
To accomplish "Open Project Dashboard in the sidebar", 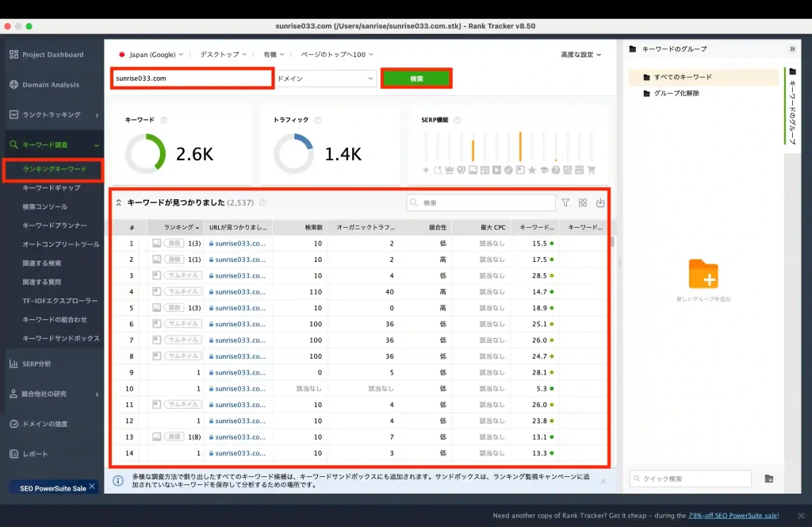I will (x=52, y=55).
